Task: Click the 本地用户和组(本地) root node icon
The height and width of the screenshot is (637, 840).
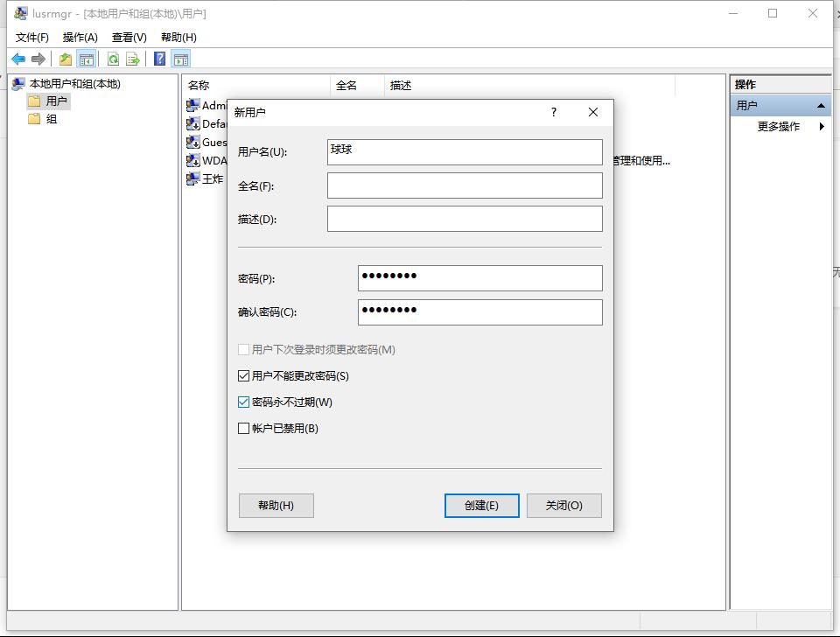Action: [18, 84]
